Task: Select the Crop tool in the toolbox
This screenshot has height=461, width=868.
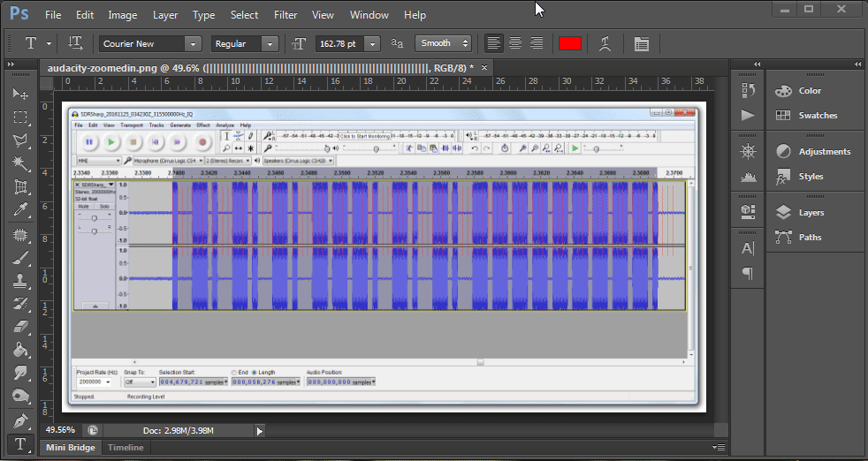Action: [x=20, y=186]
